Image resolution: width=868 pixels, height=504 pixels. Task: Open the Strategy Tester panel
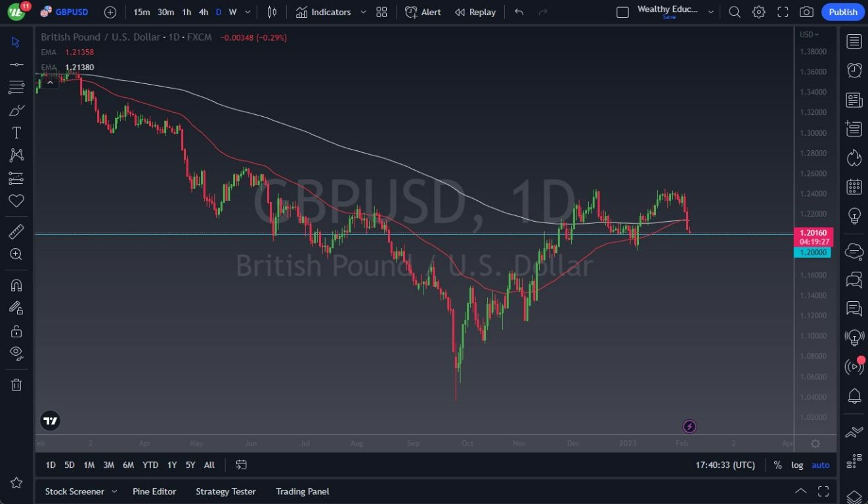225,491
